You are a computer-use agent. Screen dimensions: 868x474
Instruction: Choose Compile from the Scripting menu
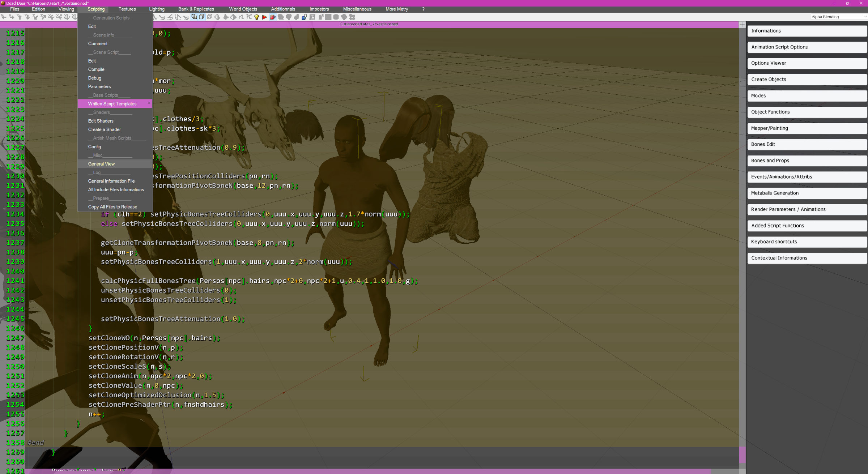click(x=115, y=69)
